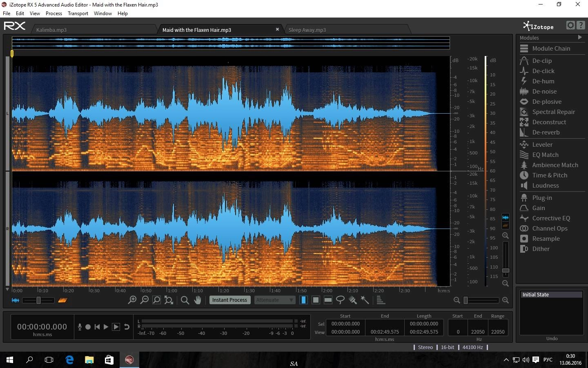Click the zoom in tool in toolbar
This screenshot has height=368, width=588.
pyautogui.click(x=132, y=300)
